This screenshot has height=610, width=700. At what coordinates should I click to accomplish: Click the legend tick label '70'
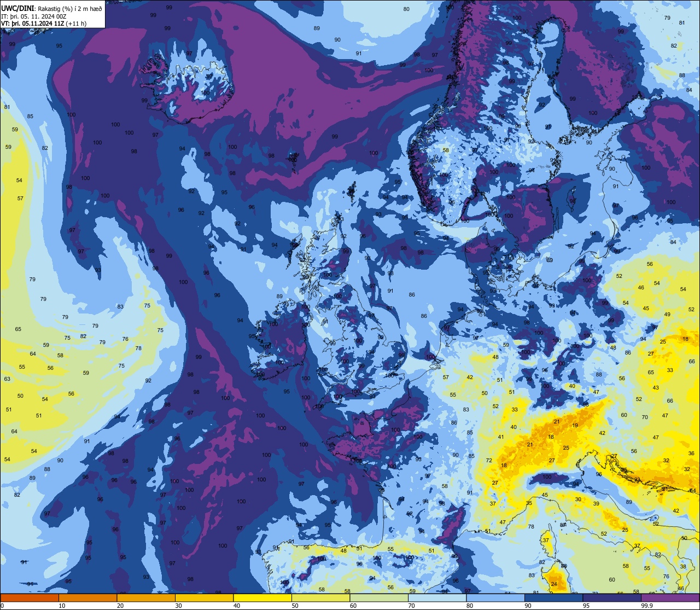(x=411, y=606)
